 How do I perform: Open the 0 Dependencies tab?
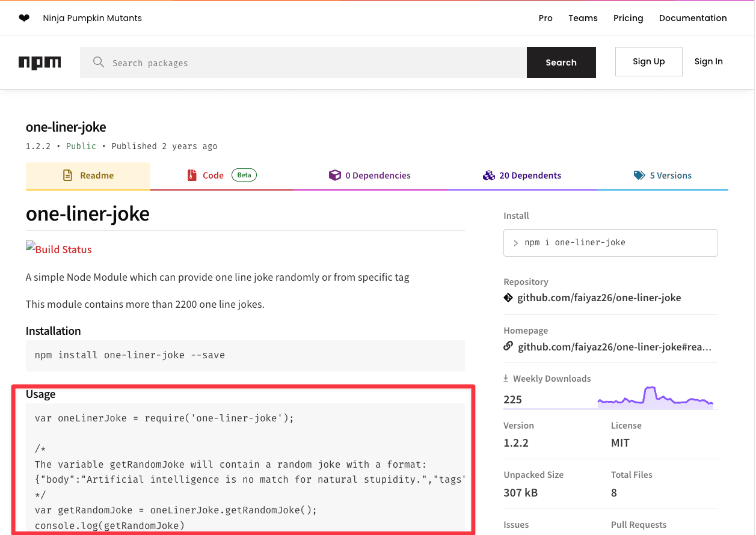click(369, 176)
